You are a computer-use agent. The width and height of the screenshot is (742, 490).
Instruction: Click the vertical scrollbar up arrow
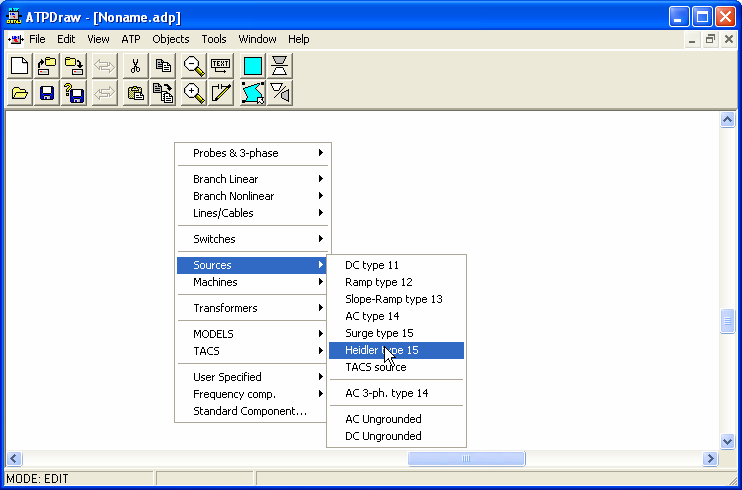(x=727, y=120)
